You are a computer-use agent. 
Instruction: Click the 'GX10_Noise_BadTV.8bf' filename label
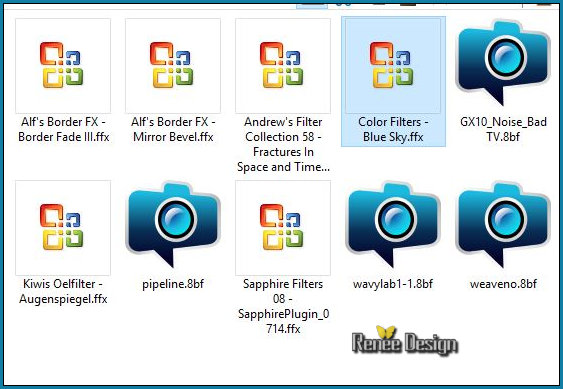(x=503, y=129)
